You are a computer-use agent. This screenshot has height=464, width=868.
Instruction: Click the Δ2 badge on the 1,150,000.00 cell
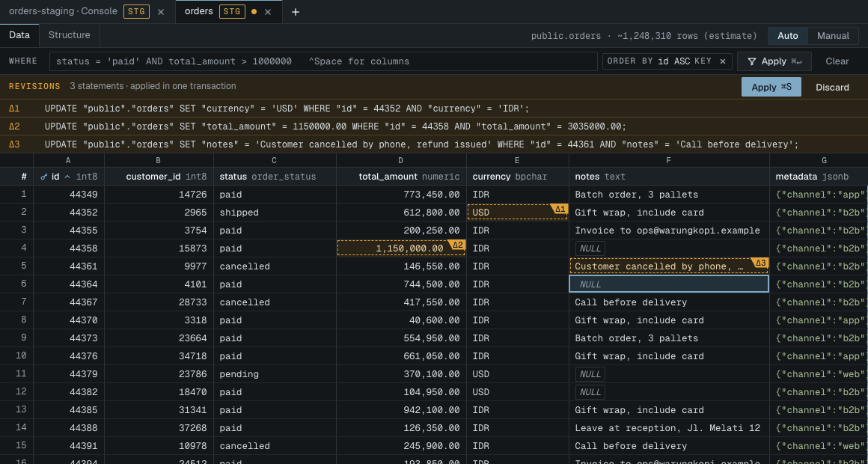[457, 245]
